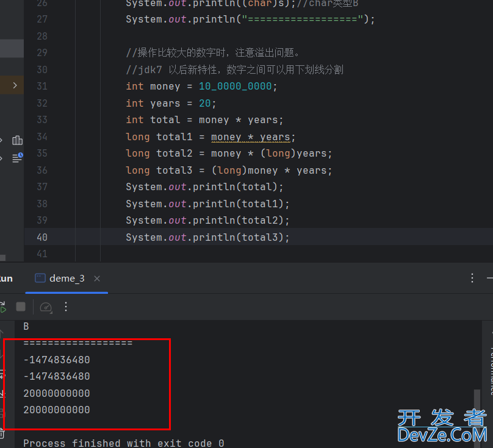Screen dimensions: 493x448
Task: Expand the highlighted project tree chevron
Action: tap(15, 85)
